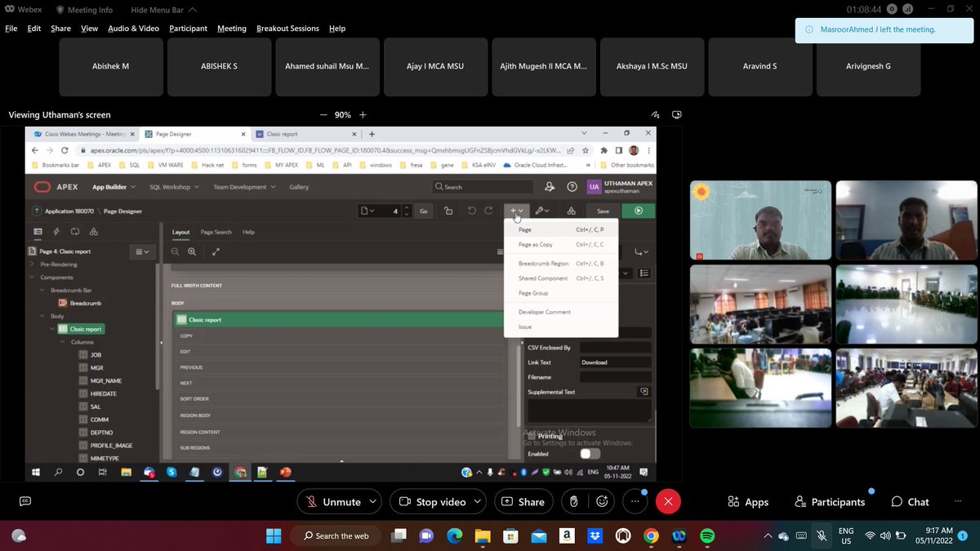980x551 pixels.
Task: Select Shared Component in Create menu
Action: coord(561,278)
